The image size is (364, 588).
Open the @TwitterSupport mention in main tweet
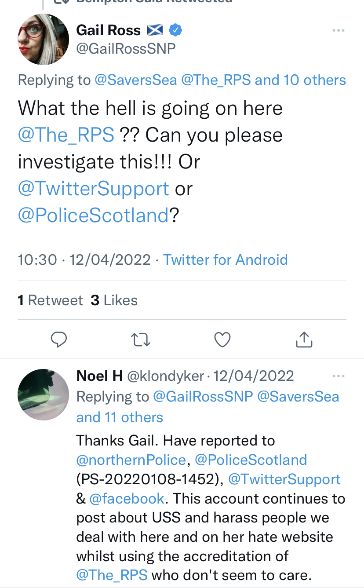(93, 189)
